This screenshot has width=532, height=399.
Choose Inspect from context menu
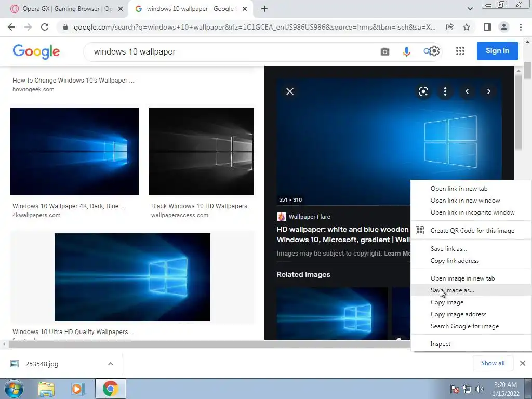tap(471, 344)
